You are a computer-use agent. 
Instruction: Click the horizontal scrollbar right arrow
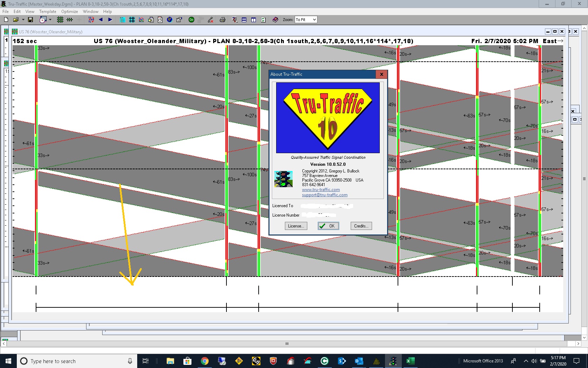578,344
